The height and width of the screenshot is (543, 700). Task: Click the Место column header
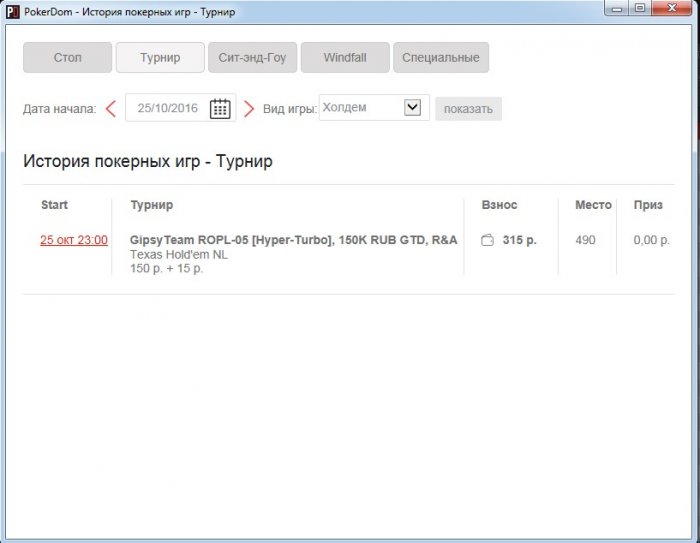(593, 205)
